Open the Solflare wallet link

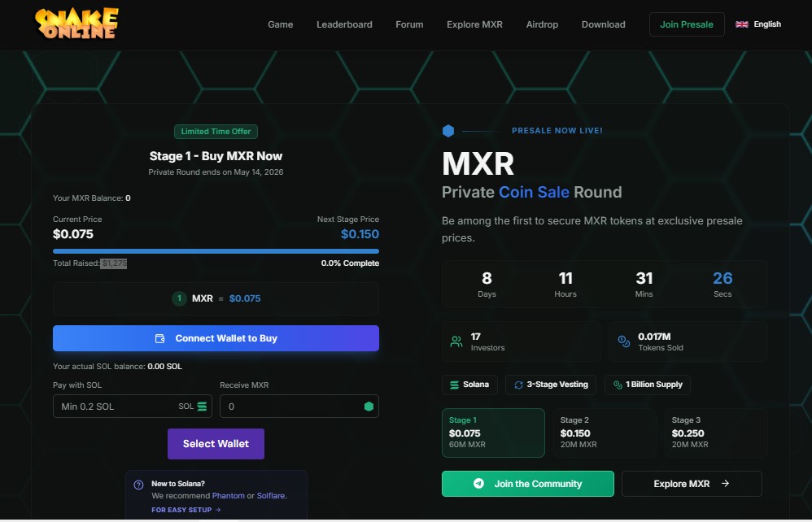pos(271,496)
